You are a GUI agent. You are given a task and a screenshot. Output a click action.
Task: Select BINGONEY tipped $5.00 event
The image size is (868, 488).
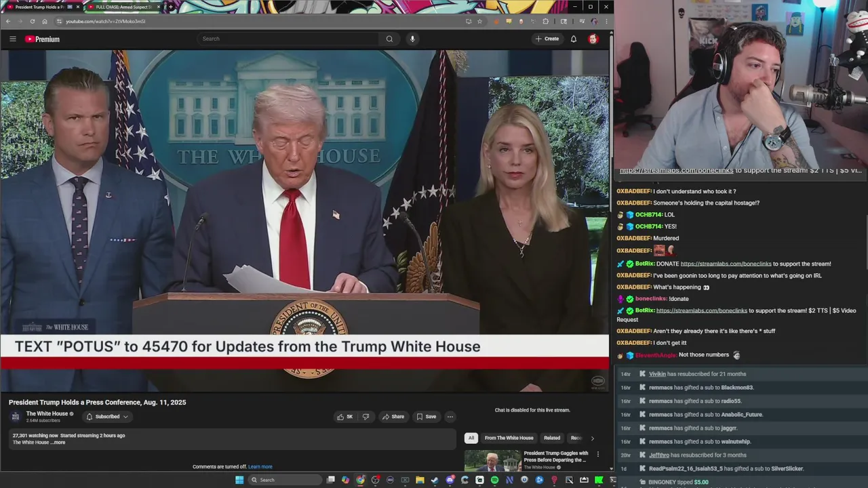point(741,483)
